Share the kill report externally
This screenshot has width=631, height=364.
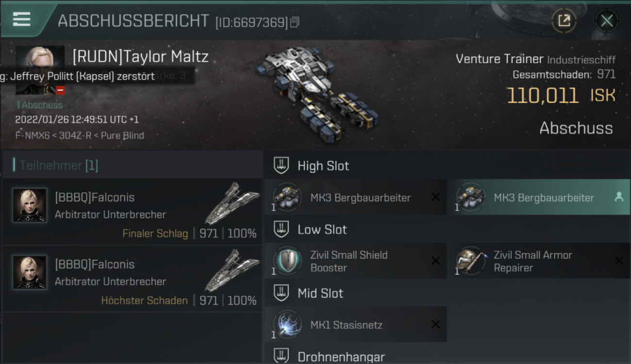click(564, 21)
